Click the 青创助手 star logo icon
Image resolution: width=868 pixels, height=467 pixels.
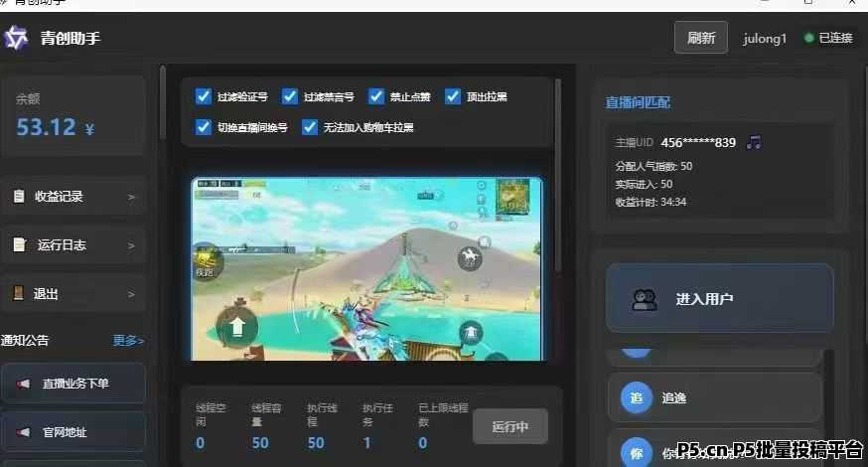pyautogui.click(x=17, y=39)
